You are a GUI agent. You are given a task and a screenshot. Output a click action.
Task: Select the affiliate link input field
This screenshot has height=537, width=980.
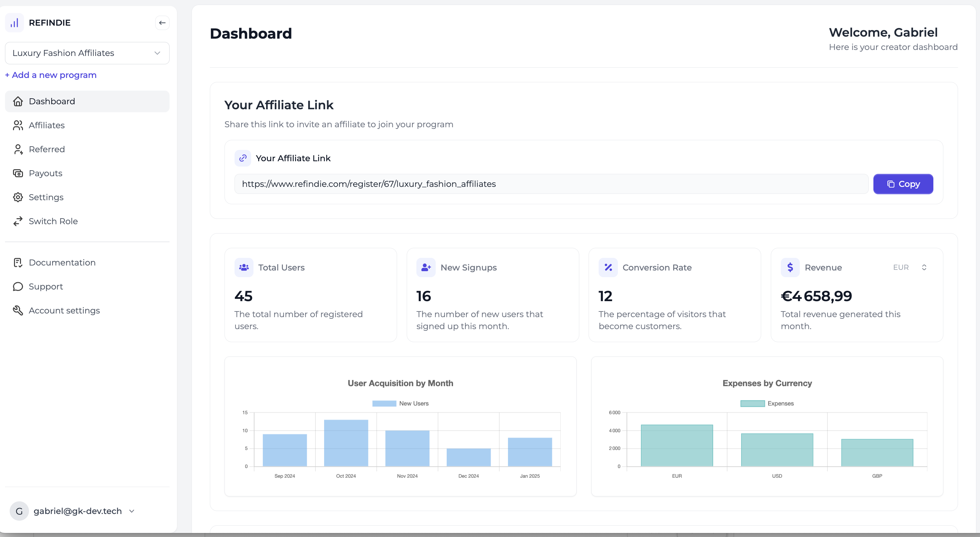tap(552, 184)
